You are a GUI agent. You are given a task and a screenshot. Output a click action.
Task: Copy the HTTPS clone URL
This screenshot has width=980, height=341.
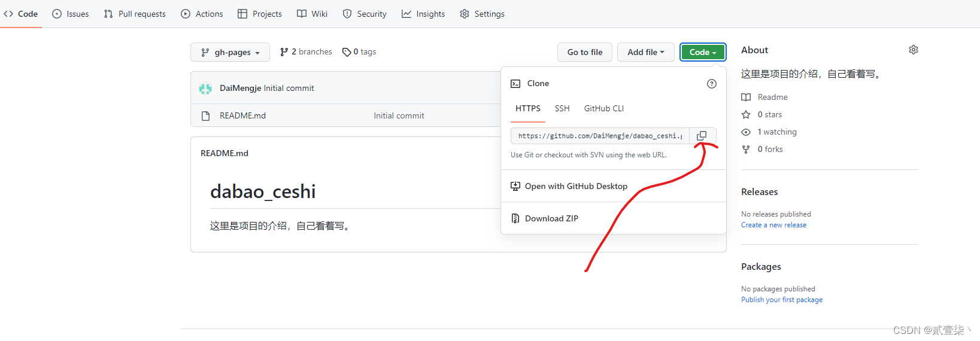pyautogui.click(x=702, y=136)
